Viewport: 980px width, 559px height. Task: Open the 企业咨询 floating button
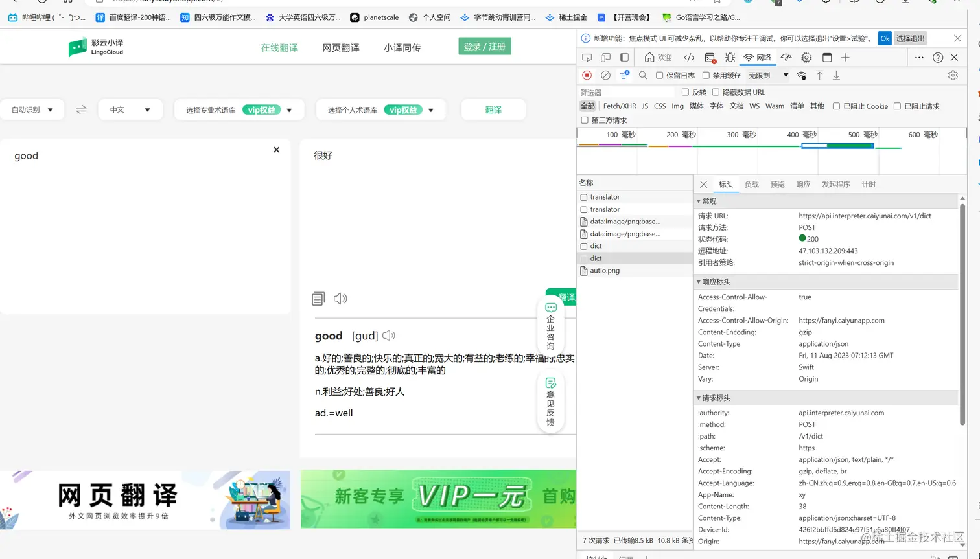coord(550,326)
